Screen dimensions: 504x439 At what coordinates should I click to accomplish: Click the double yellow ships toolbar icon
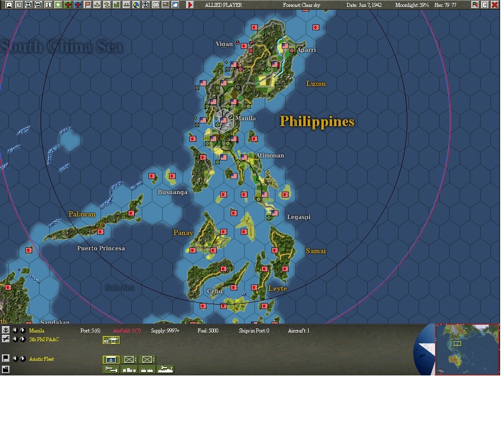coord(107,5)
